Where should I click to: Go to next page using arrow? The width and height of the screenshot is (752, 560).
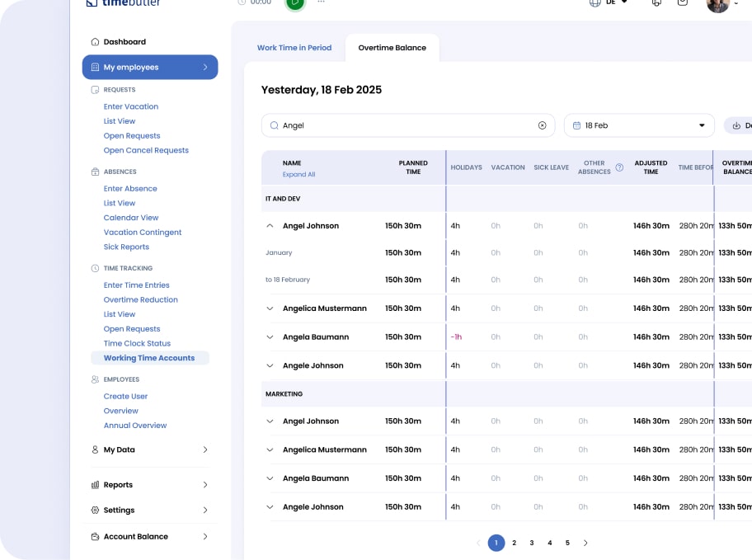[585, 543]
